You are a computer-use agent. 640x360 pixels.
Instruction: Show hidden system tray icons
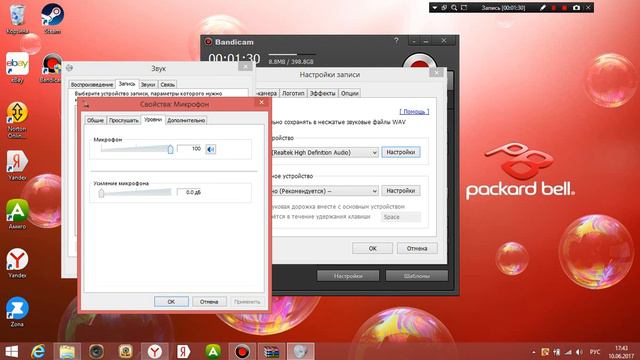533,352
